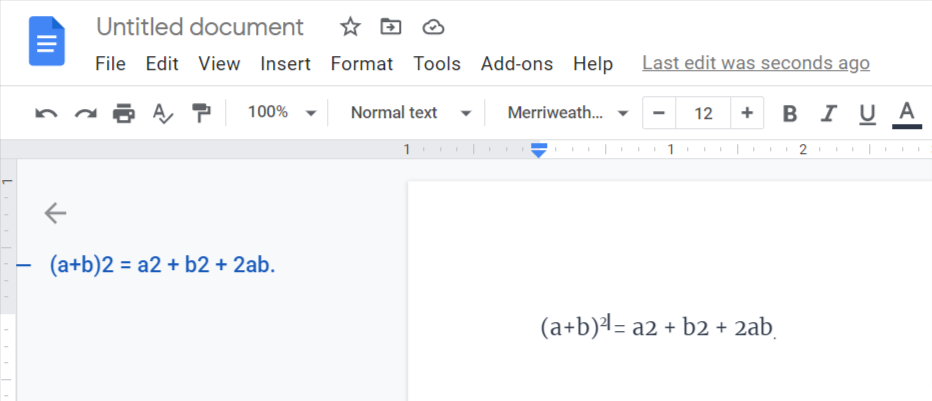Open the Merriweather font dropdown
932x401 pixels.
568,113
